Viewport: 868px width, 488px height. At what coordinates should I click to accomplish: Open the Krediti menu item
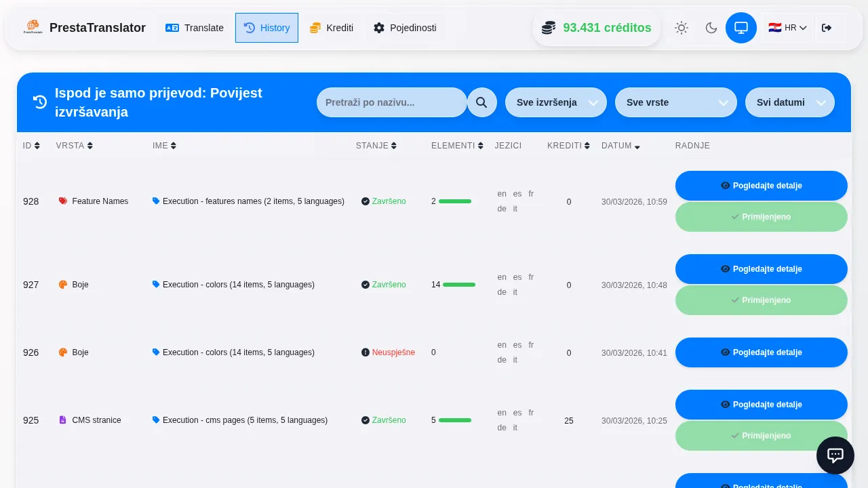[332, 28]
